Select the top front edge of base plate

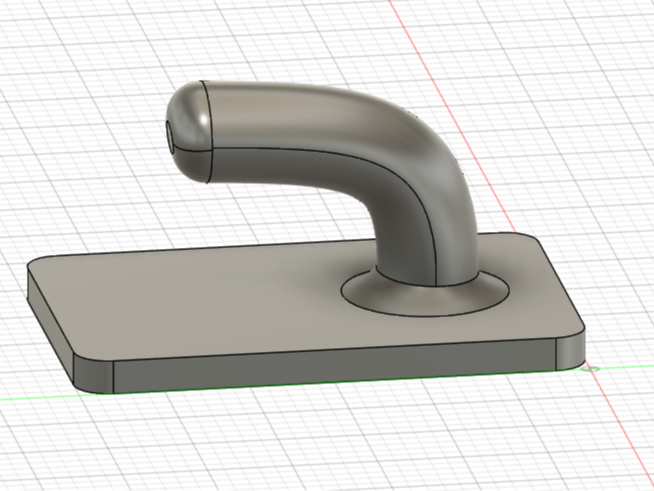pyautogui.click(x=334, y=350)
